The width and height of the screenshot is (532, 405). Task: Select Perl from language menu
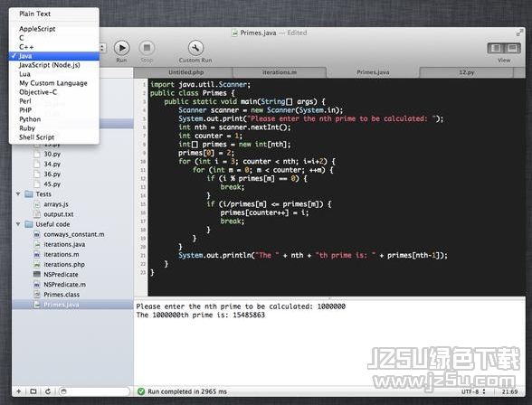click(25, 101)
